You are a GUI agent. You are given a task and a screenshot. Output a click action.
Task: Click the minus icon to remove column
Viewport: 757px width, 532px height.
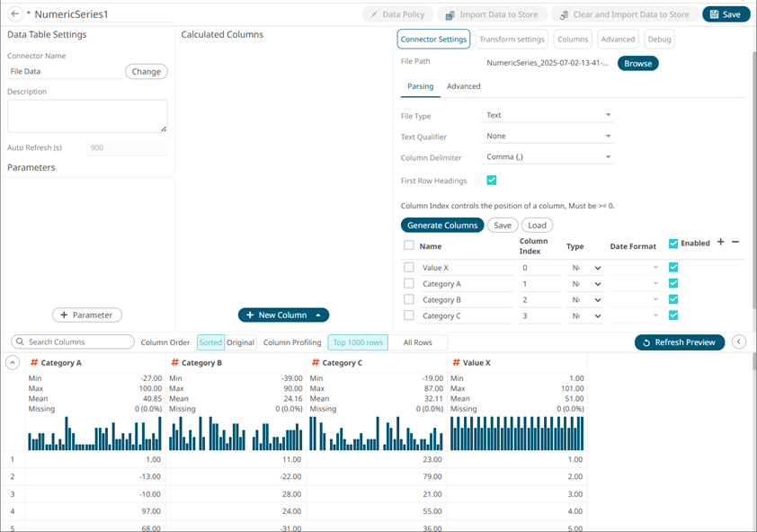pyautogui.click(x=735, y=243)
